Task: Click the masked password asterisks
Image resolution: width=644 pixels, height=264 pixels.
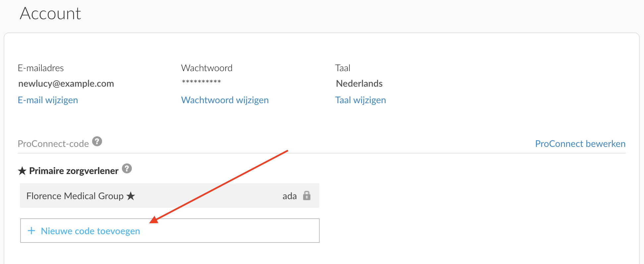Action: click(x=201, y=82)
